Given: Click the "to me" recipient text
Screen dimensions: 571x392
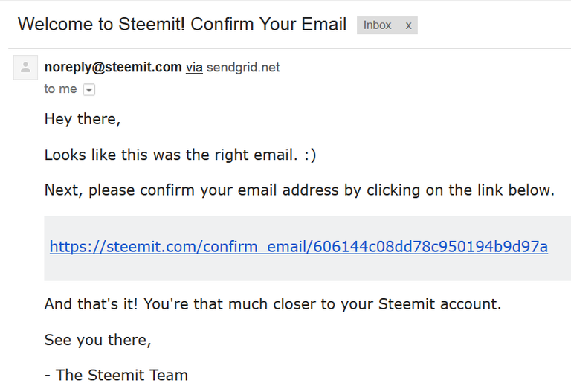Looking at the screenshot, I should pyautogui.click(x=60, y=89).
